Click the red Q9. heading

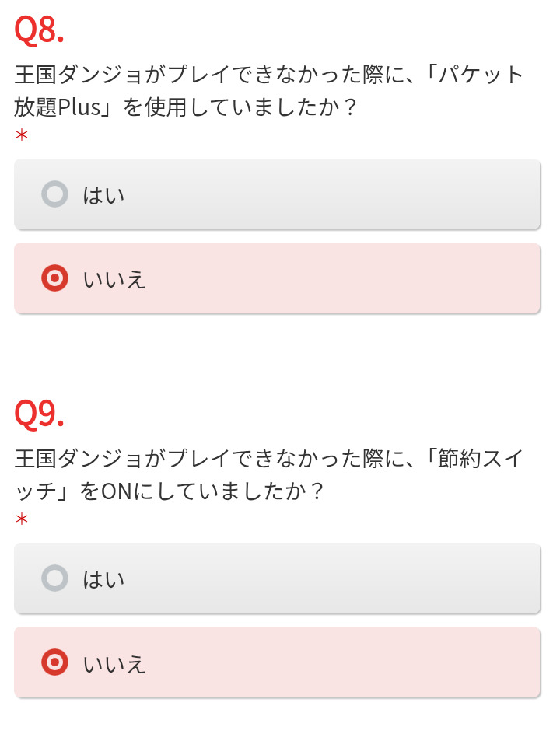39,414
